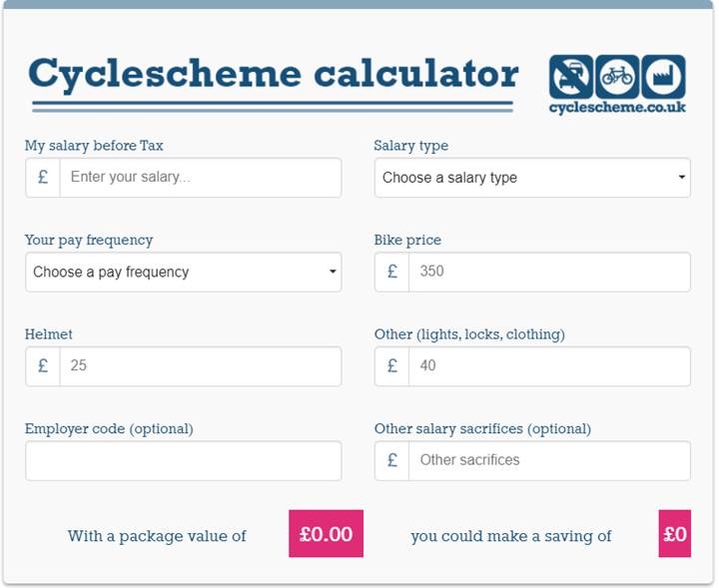Viewport: 719px width, 588px height.
Task: Click the pound symbol beside Bike price
Action: coord(392,272)
